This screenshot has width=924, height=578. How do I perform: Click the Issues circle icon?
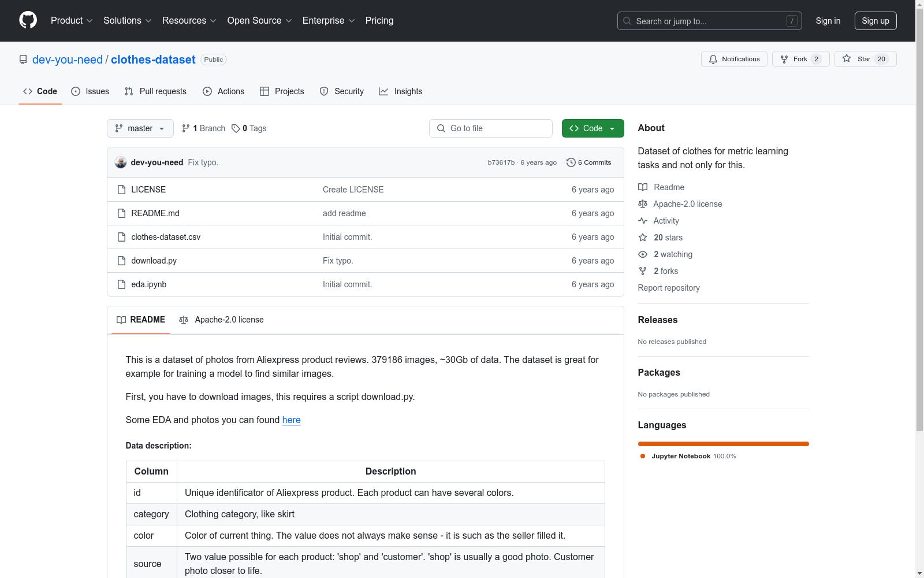click(76, 91)
